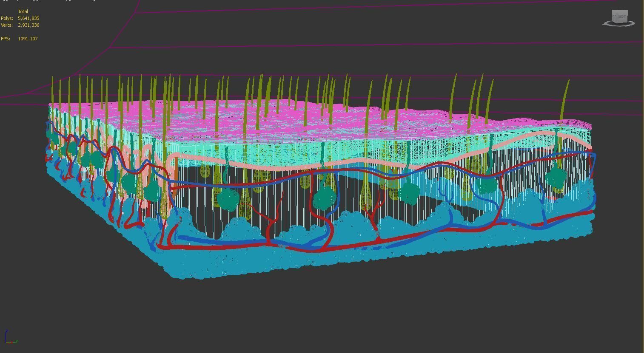Screen dimensions: 644x353
Task: Click the FPS value 1091.107
Action: tap(28, 39)
